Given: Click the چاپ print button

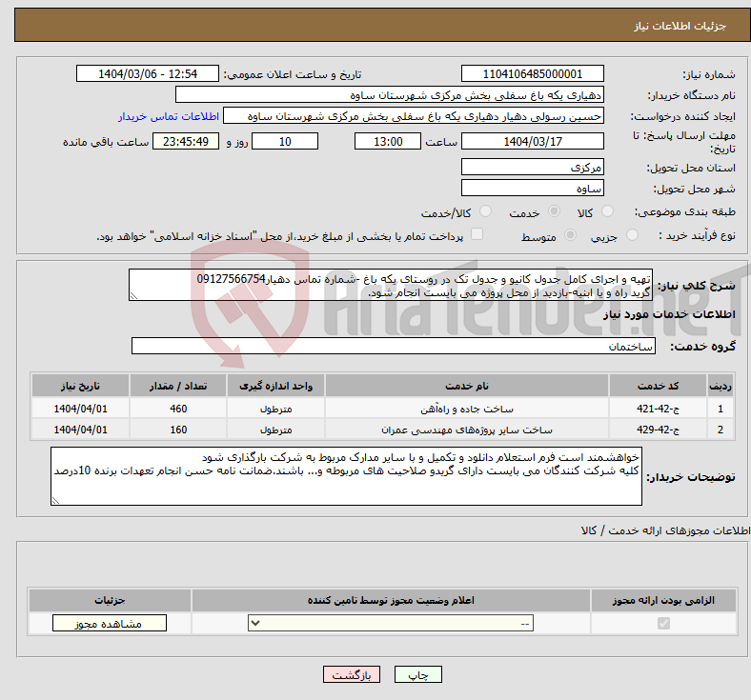Looking at the screenshot, I should click(417, 674).
